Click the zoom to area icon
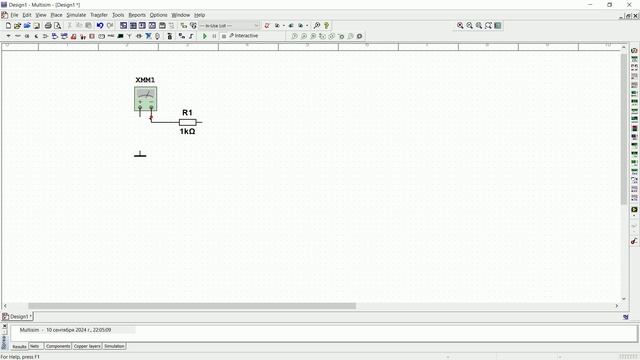The image size is (640, 360). click(x=479, y=25)
